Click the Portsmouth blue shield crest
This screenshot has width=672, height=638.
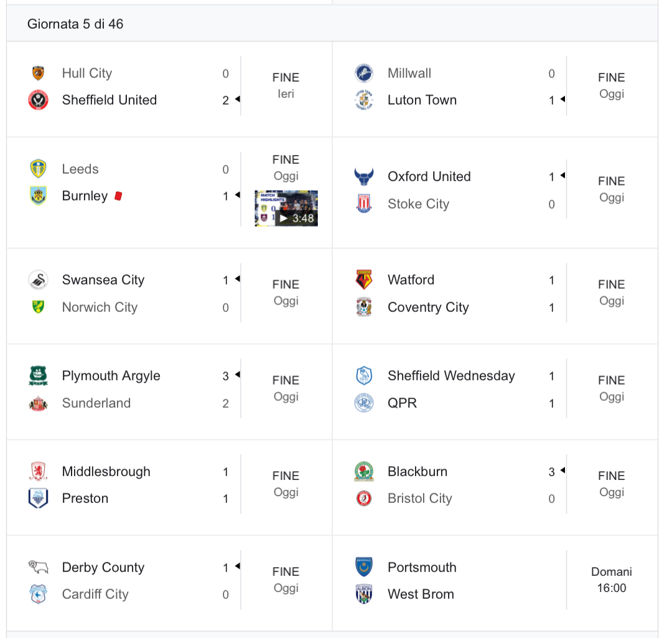coord(364,567)
